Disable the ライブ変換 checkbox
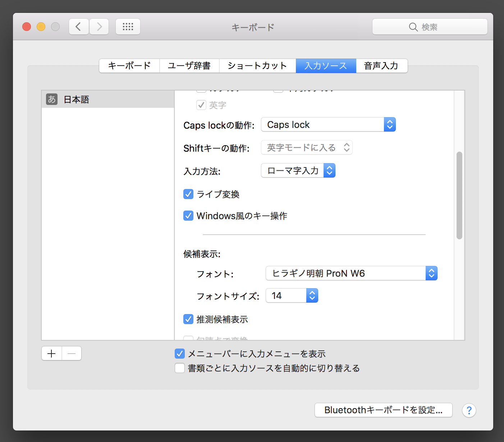 pos(188,194)
